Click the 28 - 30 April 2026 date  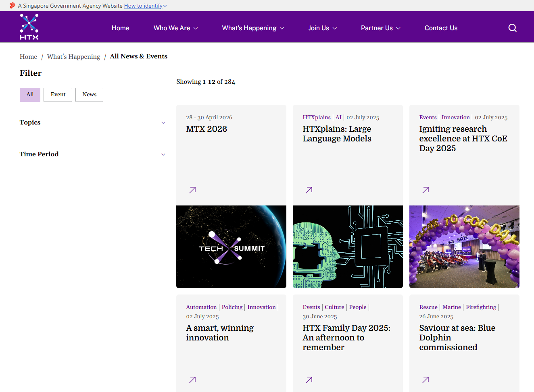coord(209,117)
